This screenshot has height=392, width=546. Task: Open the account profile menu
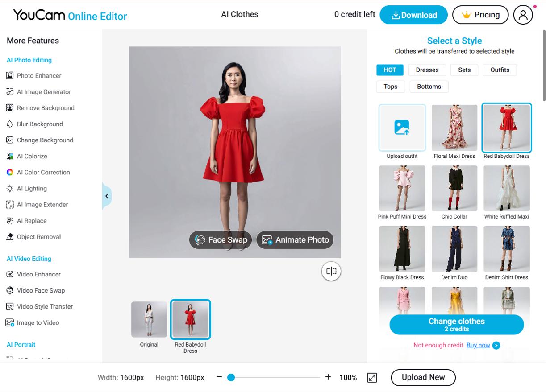pyautogui.click(x=523, y=14)
